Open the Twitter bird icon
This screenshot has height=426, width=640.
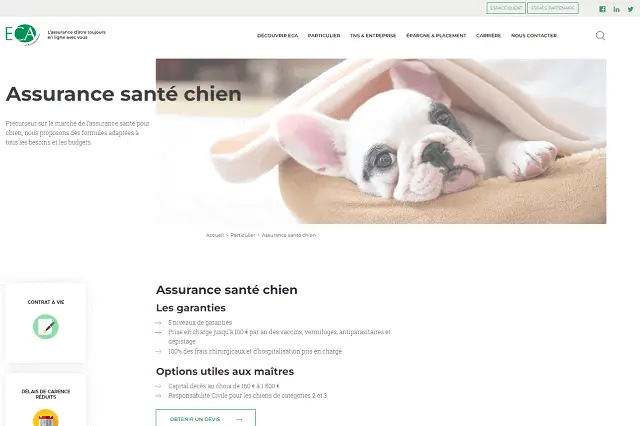[x=630, y=9]
